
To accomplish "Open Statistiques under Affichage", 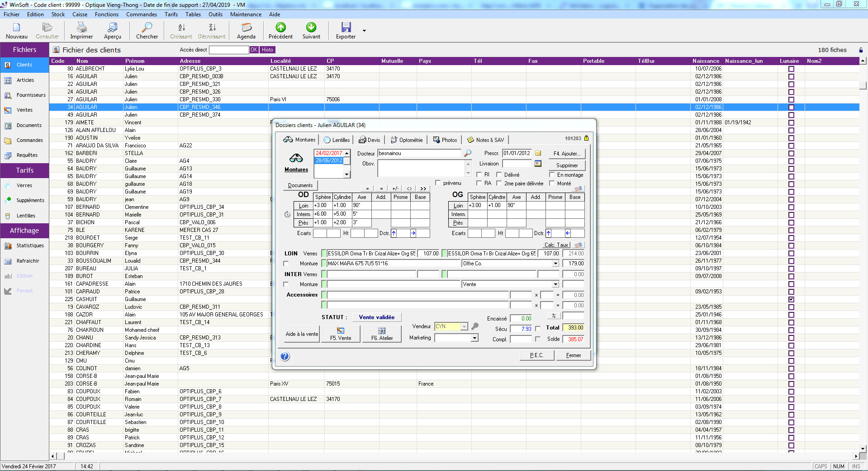I will click(x=25, y=245).
